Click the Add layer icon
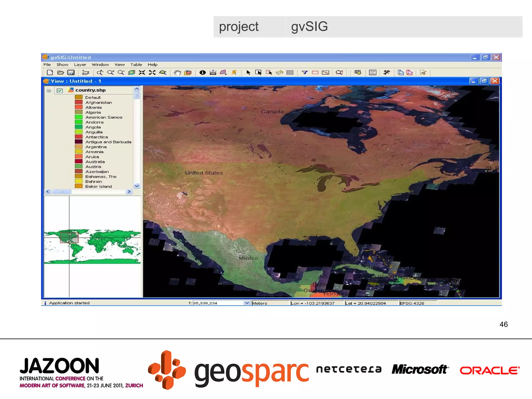This screenshot has height=399, width=532. pos(86,72)
